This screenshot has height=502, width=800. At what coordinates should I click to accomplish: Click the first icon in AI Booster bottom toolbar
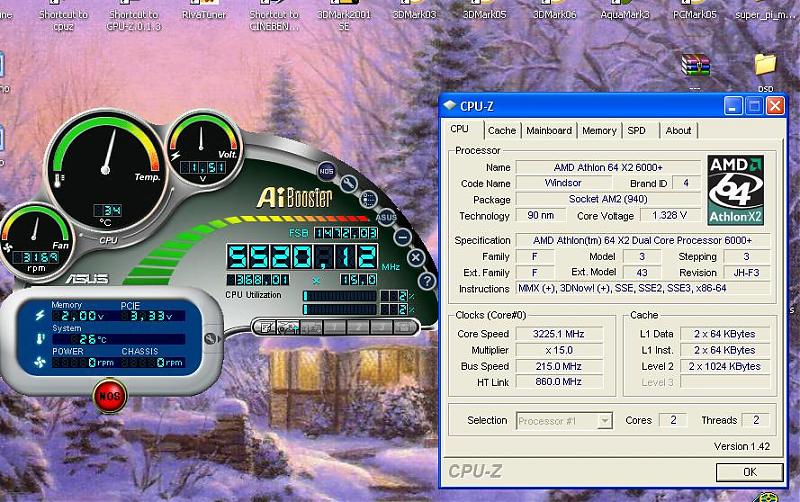click(266, 328)
